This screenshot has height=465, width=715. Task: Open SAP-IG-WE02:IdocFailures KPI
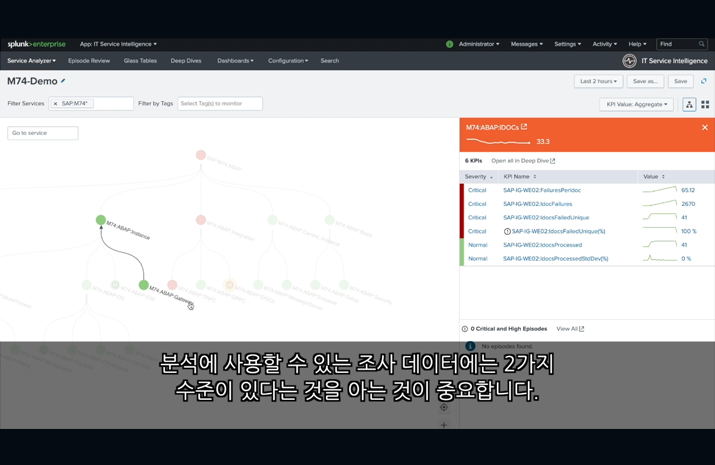pos(537,204)
